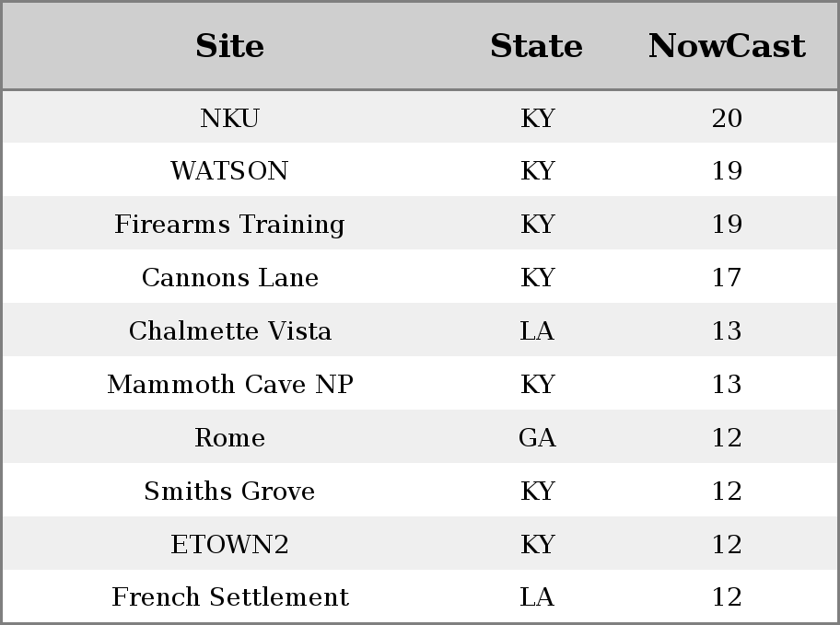Click the Mammoth Cave NP entry

point(230,384)
